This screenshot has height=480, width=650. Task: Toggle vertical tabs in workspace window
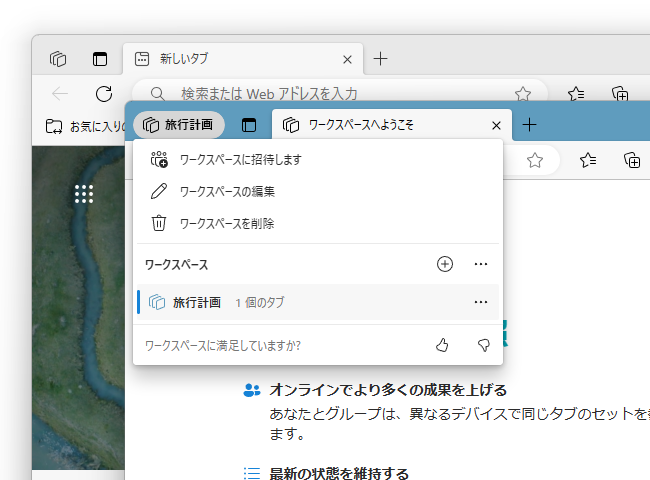click(249, 125)
